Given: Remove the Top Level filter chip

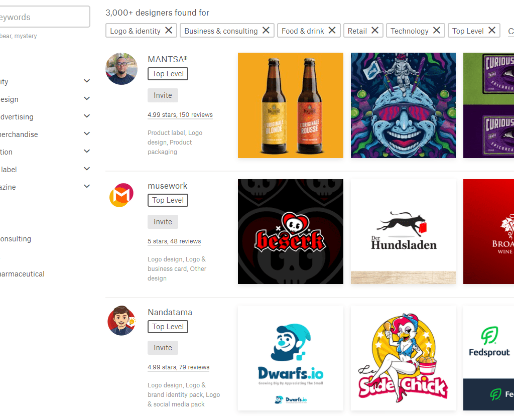Looking at the screenshot, I should pos(492,31).
